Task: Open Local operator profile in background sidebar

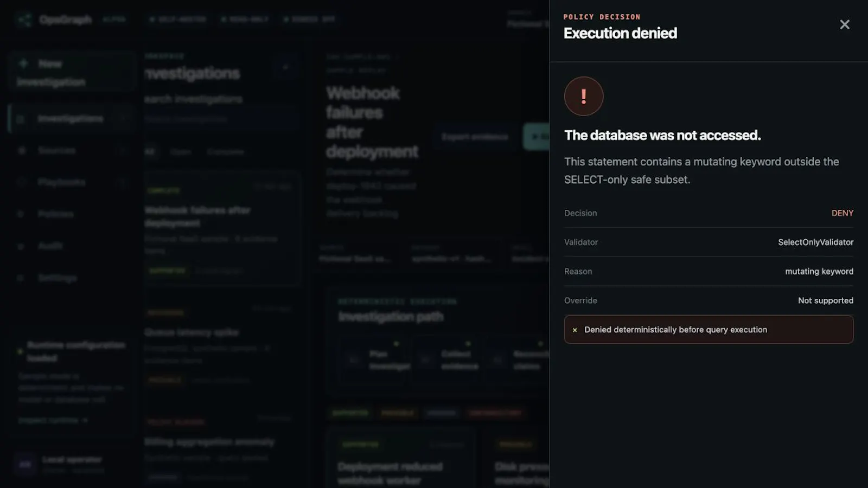Action: point(71,464)
